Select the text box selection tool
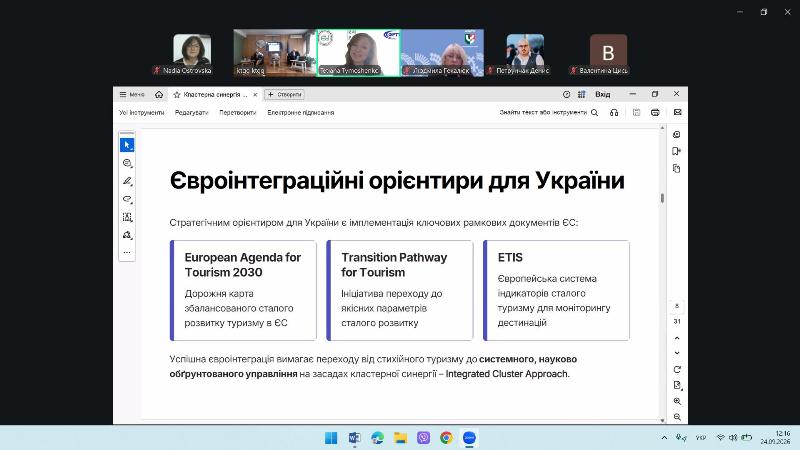This screenshot has height=450, width=800. pyautogui.click(x=127, y=217)
